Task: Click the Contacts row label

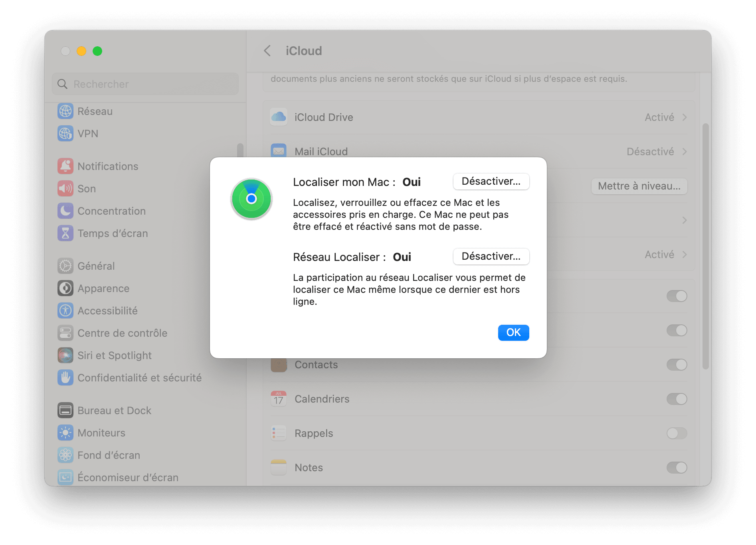Action: click(316, 365)
